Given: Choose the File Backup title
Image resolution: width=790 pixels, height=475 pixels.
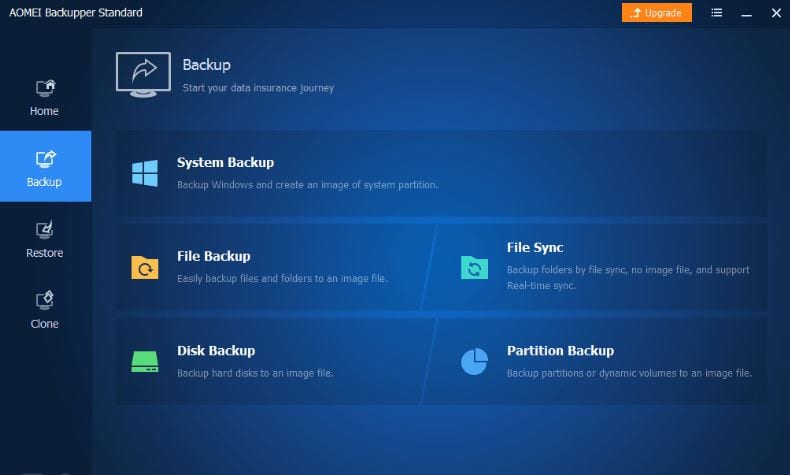Looking at the screenshot, I should coord(214,256).
